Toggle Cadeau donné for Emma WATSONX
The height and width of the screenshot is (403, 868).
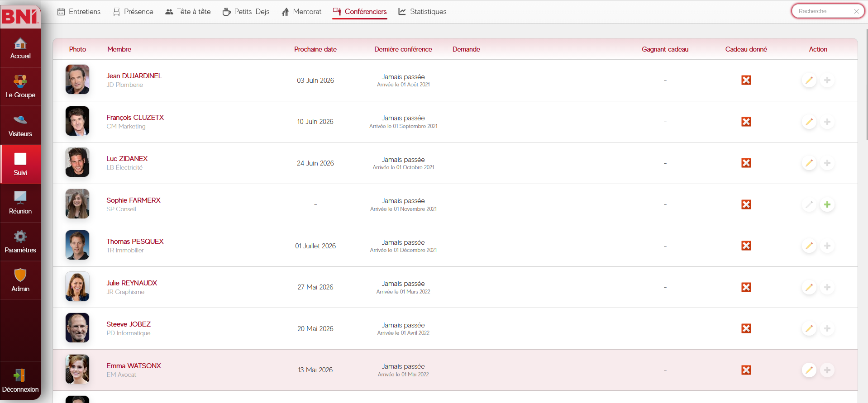[746, 370]
